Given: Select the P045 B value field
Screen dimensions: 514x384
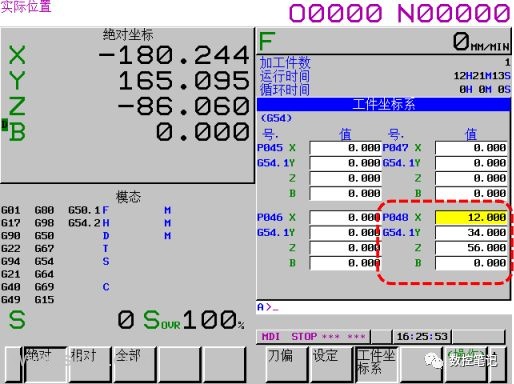Looking at the screenshot, I should click(x=345, y=193).
